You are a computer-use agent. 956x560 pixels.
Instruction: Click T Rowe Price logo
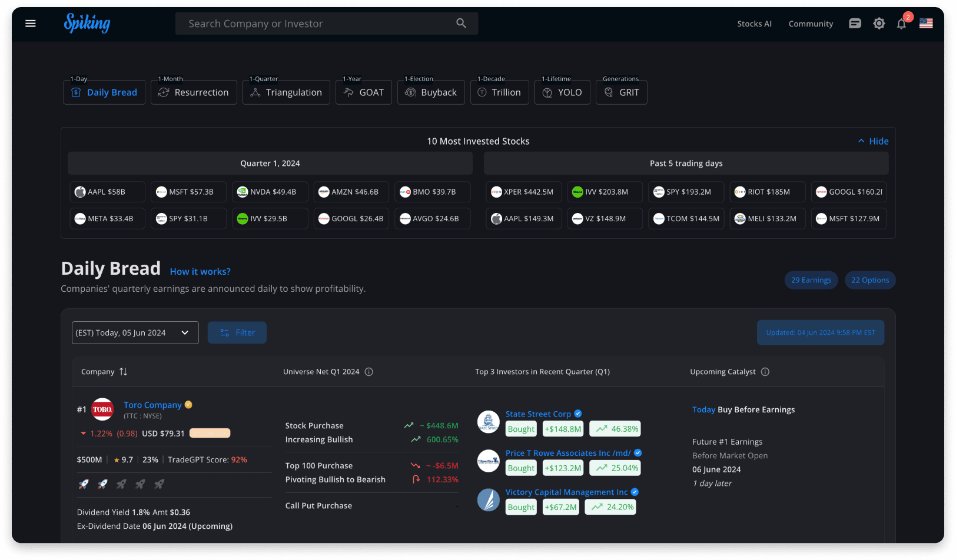click(488, 461)
